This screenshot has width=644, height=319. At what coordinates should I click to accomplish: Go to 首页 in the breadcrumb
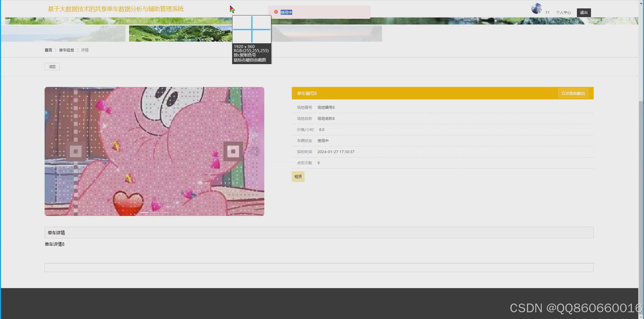[48, 50]
